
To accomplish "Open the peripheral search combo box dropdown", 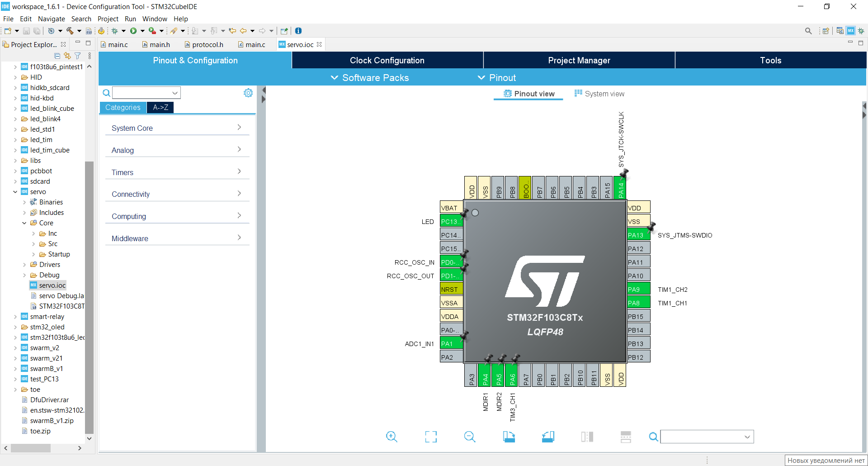I will point(175,93).
